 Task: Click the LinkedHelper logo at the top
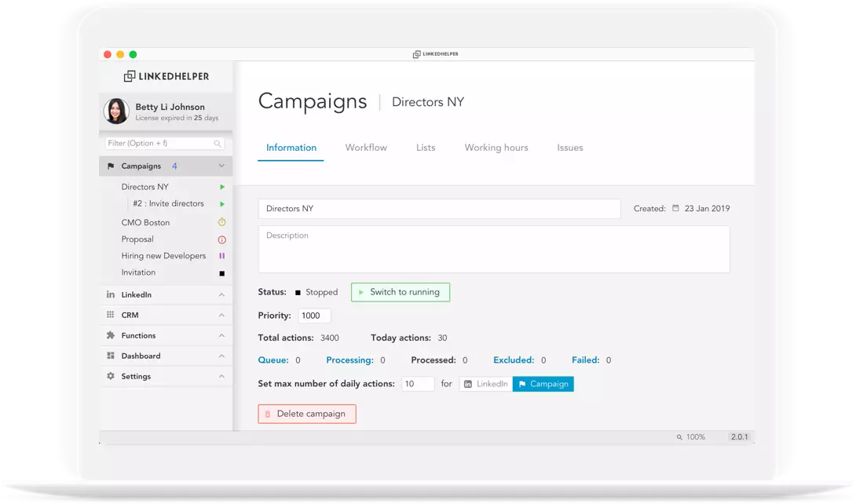[x=166, y=75]
